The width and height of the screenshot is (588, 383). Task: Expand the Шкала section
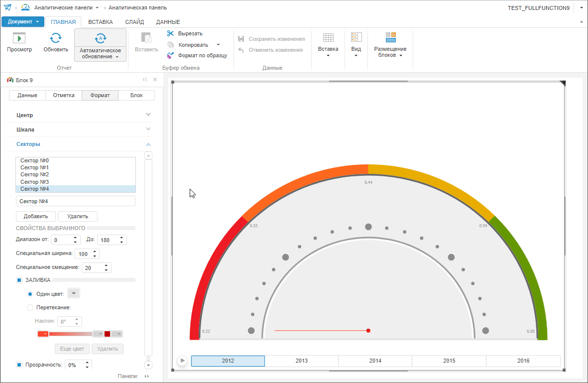tap(148, 129)
